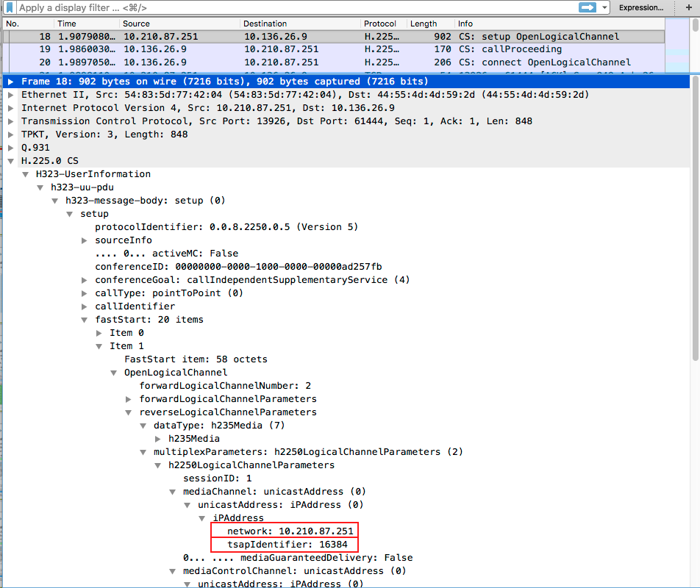Expand the callIdentifier node
This screenshot has height=588, width=700.
pos(85,306)
